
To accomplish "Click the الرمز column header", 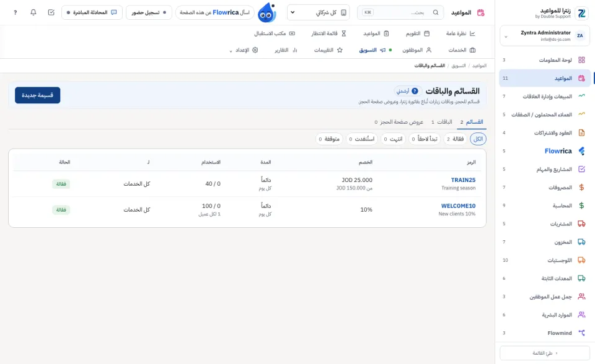I will pos(471,162).
